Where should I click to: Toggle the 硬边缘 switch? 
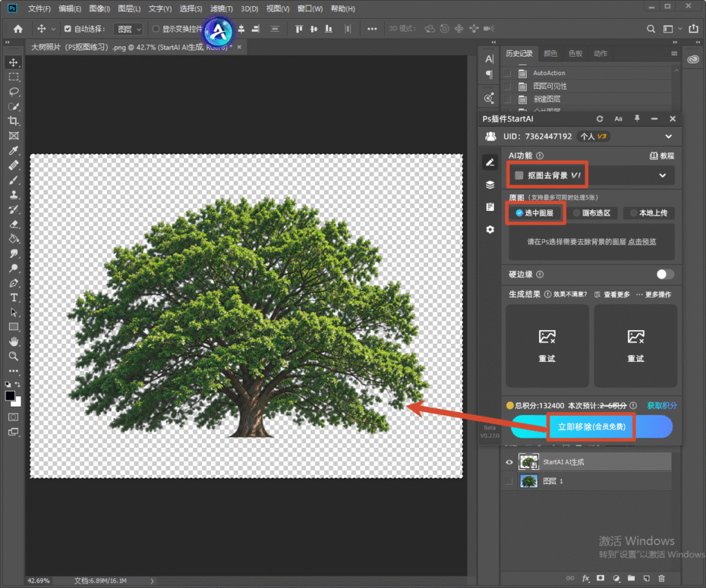coord(665,274)
